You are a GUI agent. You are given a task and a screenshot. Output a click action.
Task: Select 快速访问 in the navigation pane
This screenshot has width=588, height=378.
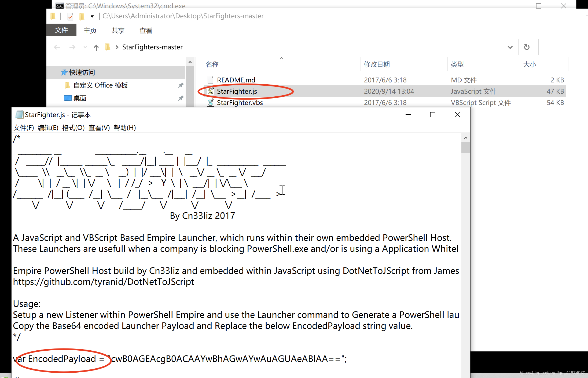point(82,72)
